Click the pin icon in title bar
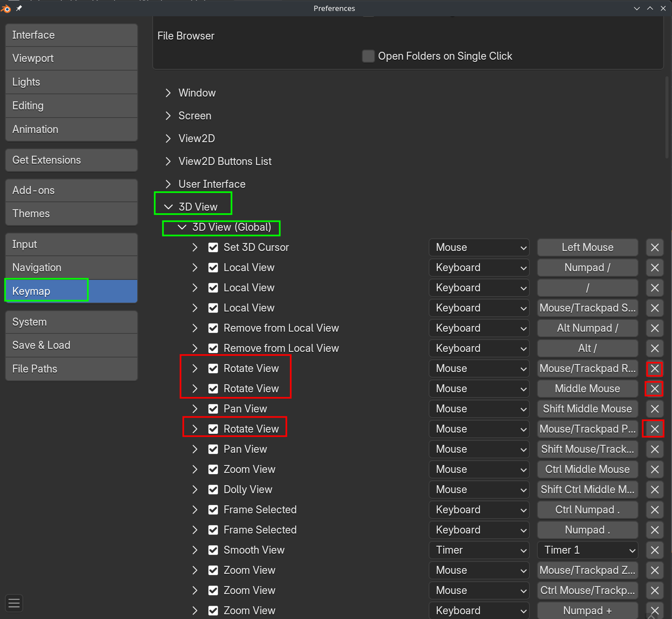 click(19, 8)
